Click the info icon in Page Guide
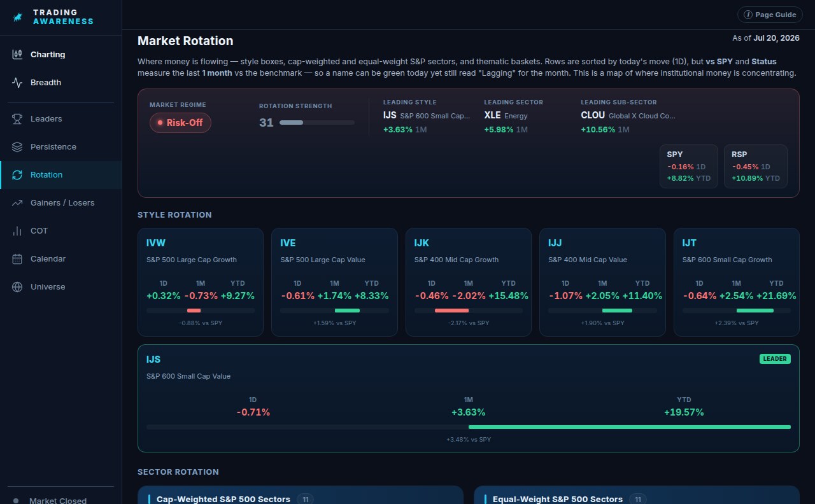 748,15
